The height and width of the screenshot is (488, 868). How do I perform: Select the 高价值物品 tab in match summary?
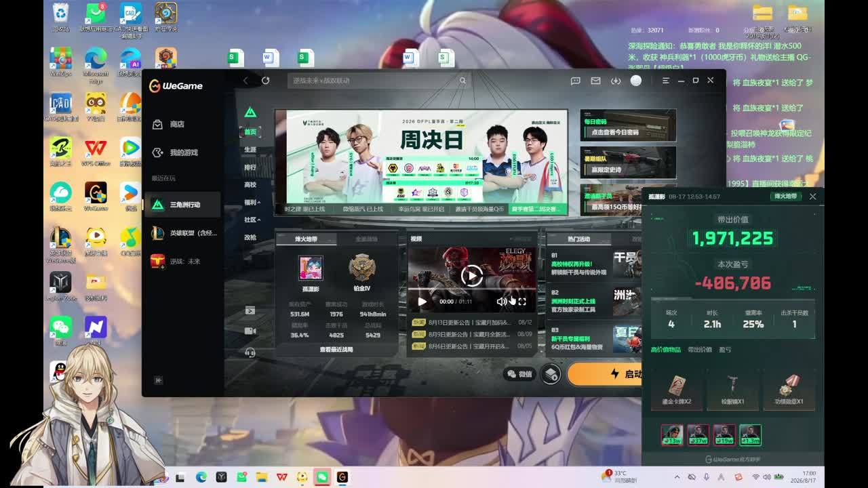tap(665, 350)
